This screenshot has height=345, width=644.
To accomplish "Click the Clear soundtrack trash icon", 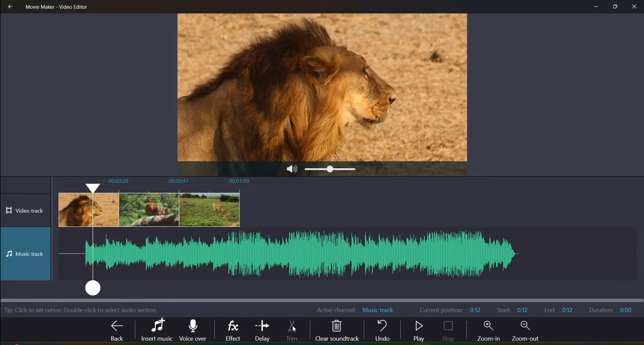I will [336, 326].
